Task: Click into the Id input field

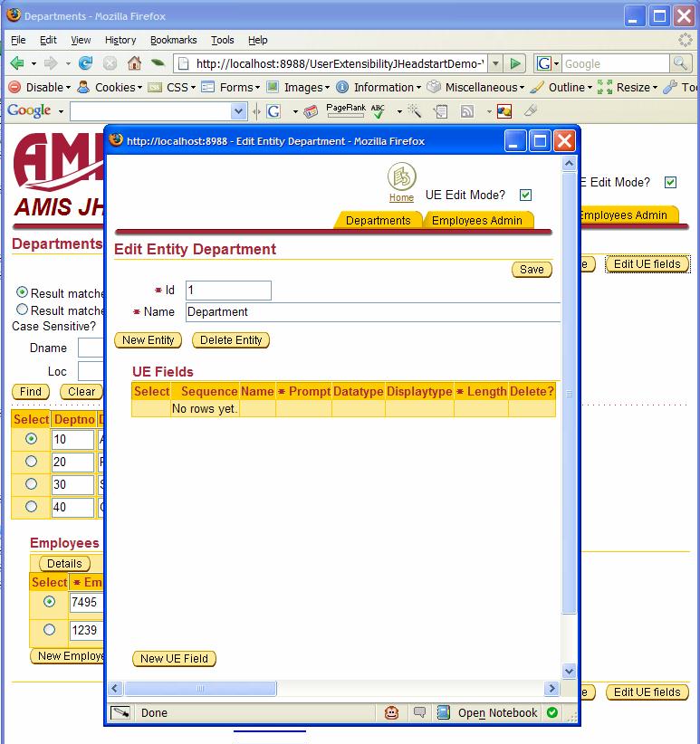Action: 228,291
